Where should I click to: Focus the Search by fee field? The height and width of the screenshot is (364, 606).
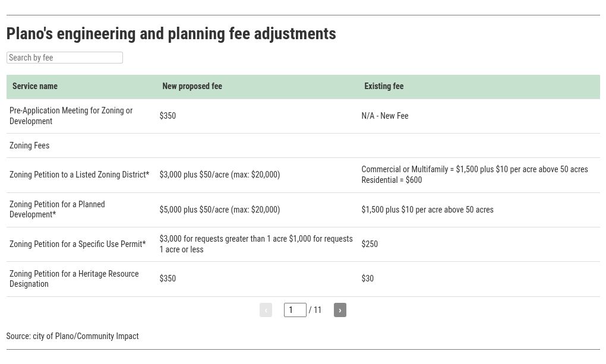(65, 58)
